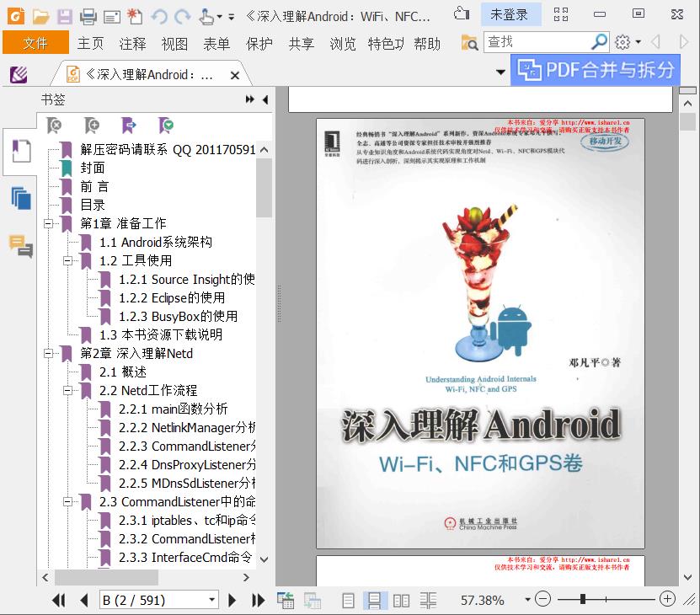
Task: Jump to bookmark 1.2.2 Eclipse的使用
Action: coord(172,297)
